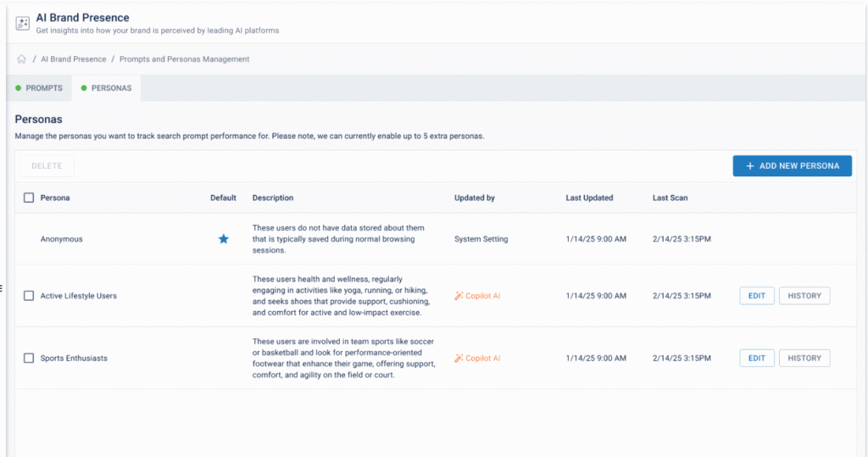View History for Sports Enthusiasts
The width and height of the screenshot is (868, 457).
tap(804, 359)
